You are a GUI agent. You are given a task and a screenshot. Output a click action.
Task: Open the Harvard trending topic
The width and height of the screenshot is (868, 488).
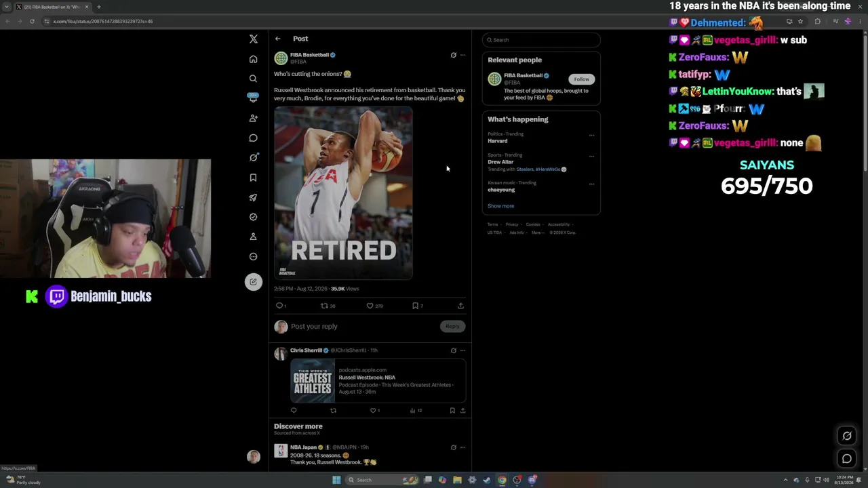[x=498, y=141]
